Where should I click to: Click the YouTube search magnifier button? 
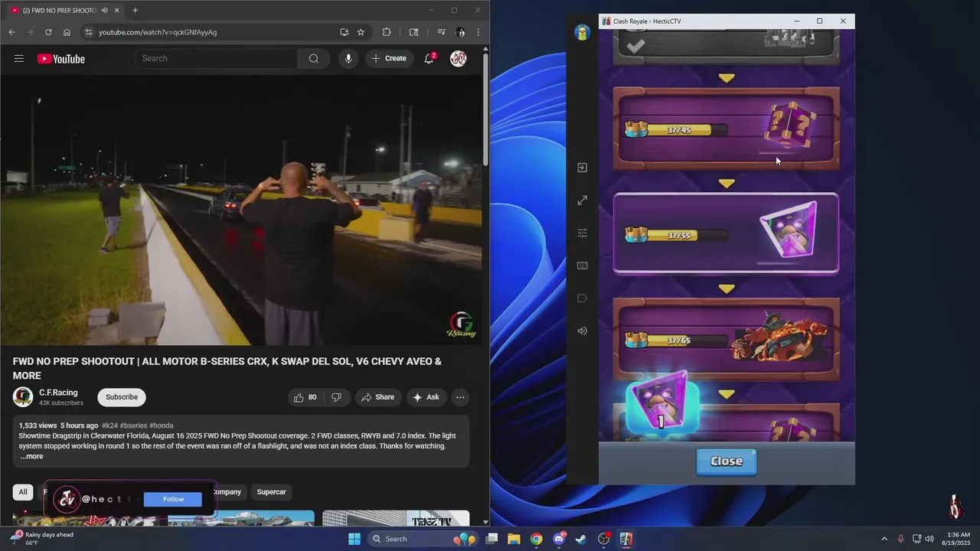click(x=314, y=59)
